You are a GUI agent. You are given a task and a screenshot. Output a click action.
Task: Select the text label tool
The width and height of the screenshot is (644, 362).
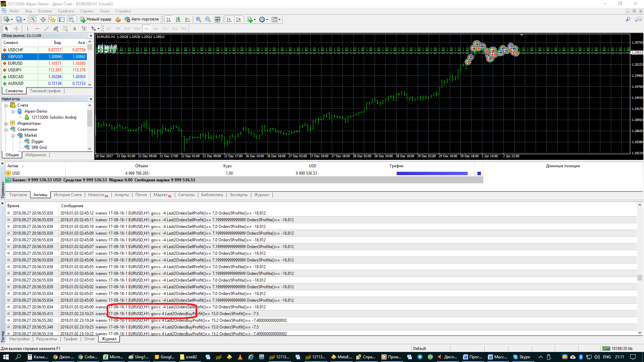point(84,28)
